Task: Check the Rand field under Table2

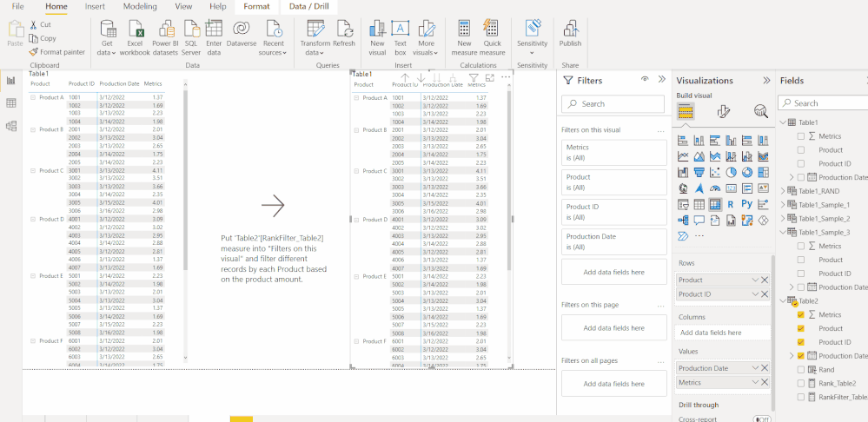Action: (800, 370)
